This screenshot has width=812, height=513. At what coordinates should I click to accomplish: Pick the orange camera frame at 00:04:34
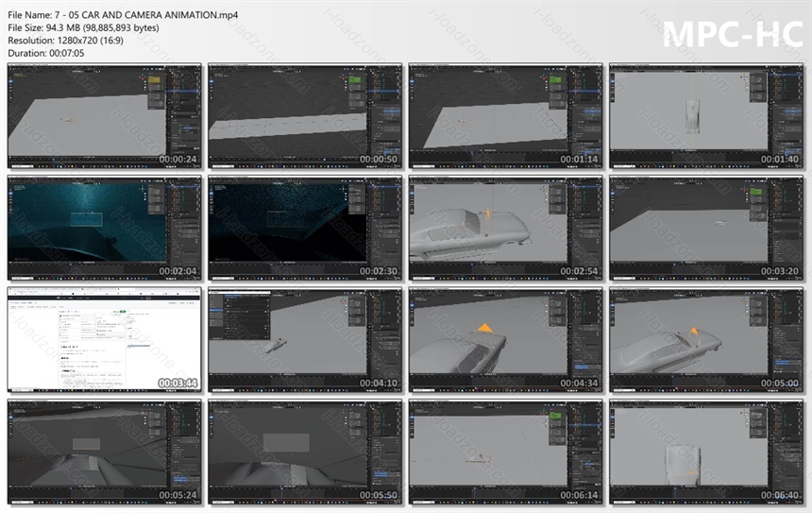point(506,340)
